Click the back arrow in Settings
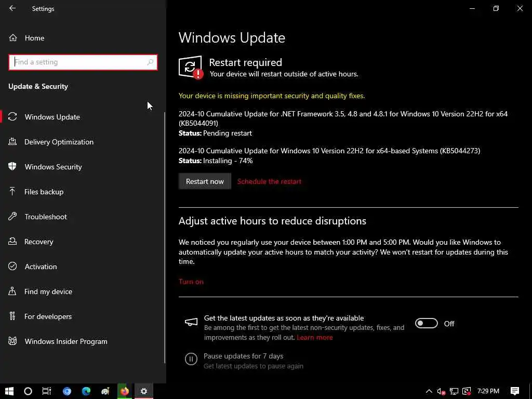532x399 pixels. pyautogui.click(x=12, y=8)
